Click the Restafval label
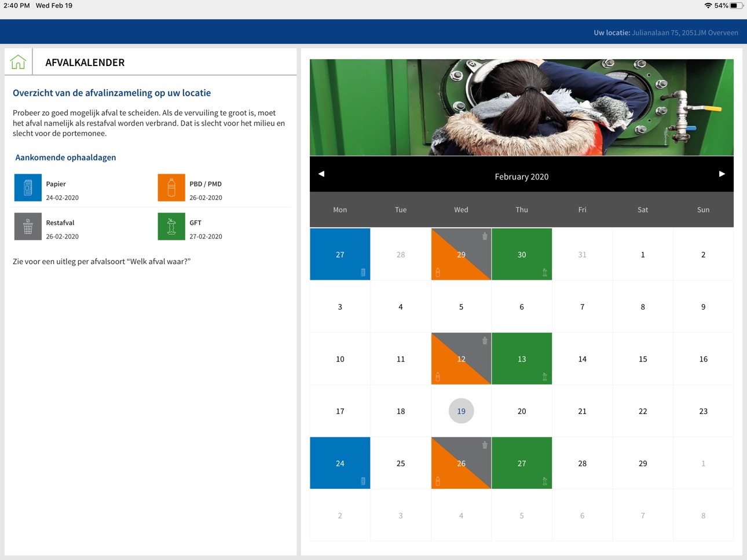The height and width of the screenshot is (560, 747). (x=60, y=222)
